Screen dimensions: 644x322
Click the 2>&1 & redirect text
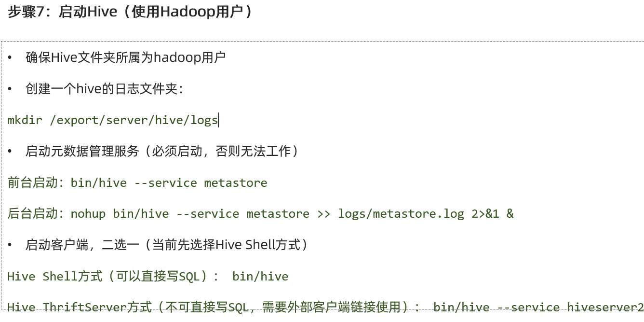(x=493, y=213)
